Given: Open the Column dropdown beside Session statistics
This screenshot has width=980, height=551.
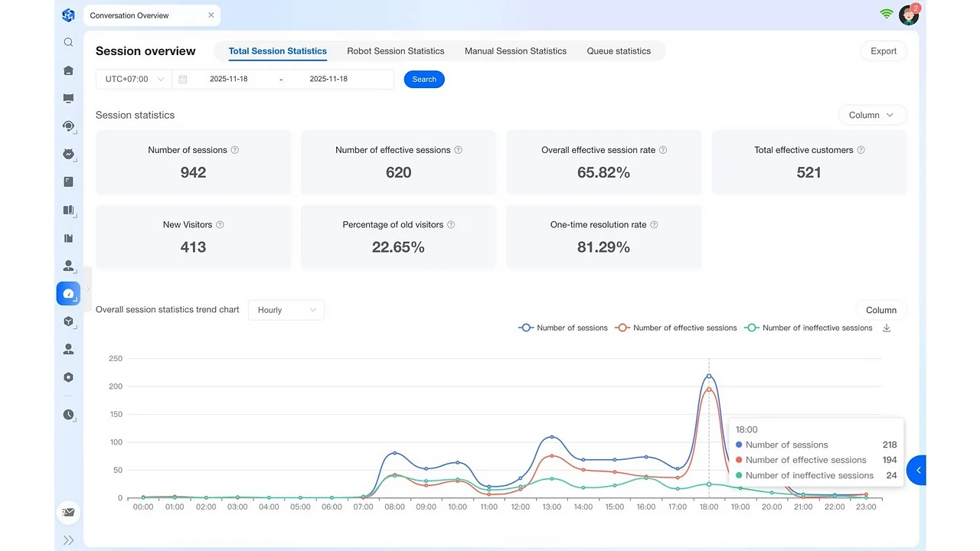Looking at the screenshot, I should pos(872,115).
